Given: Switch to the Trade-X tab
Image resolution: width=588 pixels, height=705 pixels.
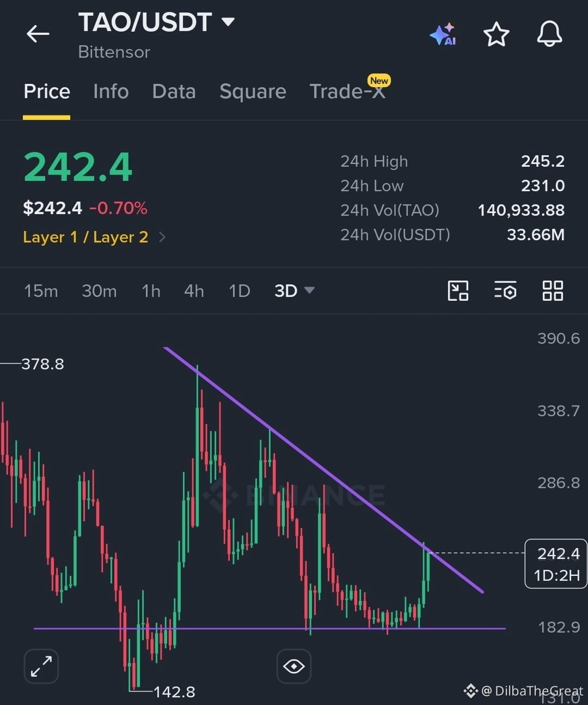Looking at the screenshot, I should (x=347, y=91).
